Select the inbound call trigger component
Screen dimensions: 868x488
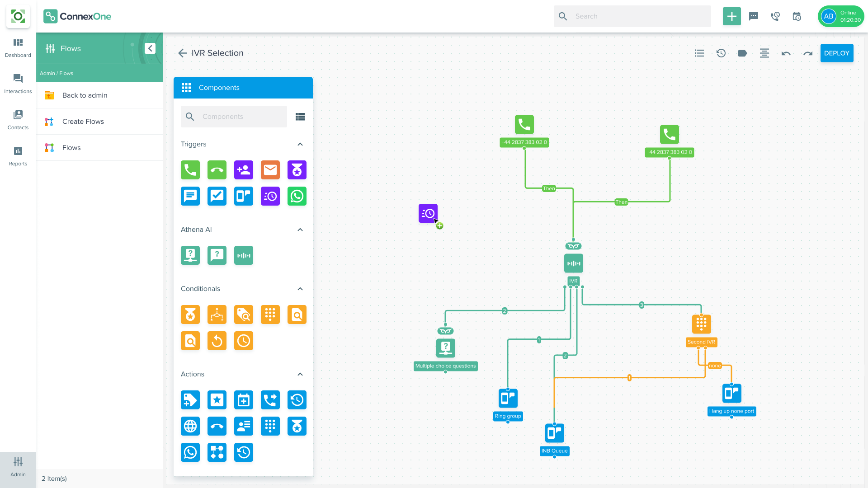pos(190,170)
